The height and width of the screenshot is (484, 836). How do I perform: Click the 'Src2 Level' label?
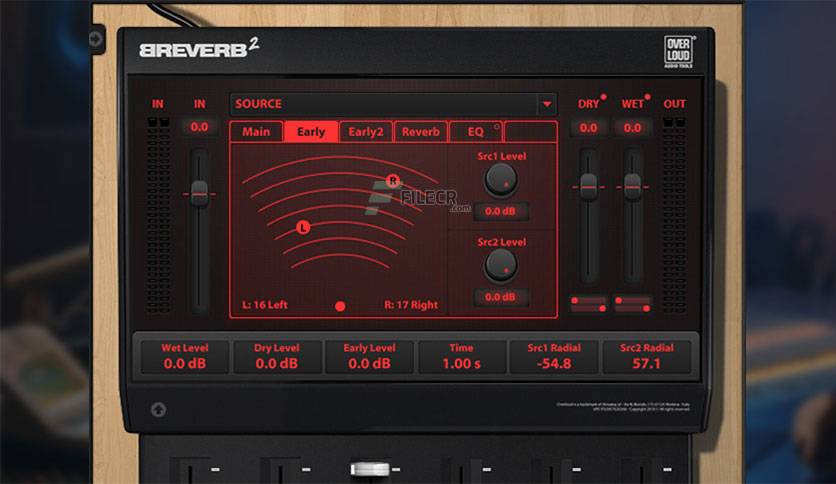coord(501,242)
